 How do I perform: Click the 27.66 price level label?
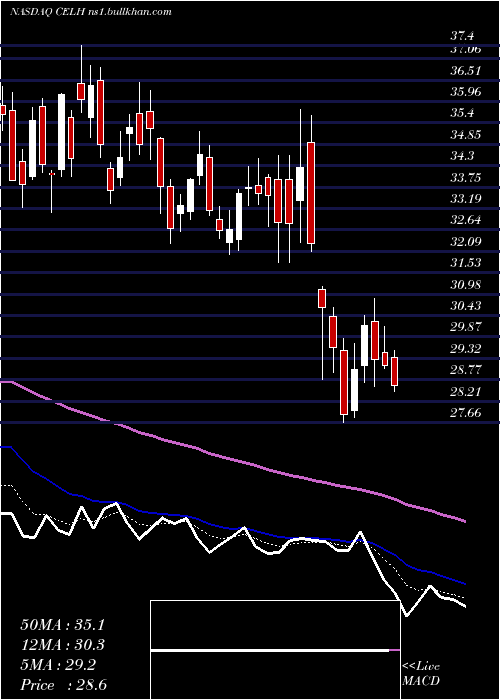466,412
